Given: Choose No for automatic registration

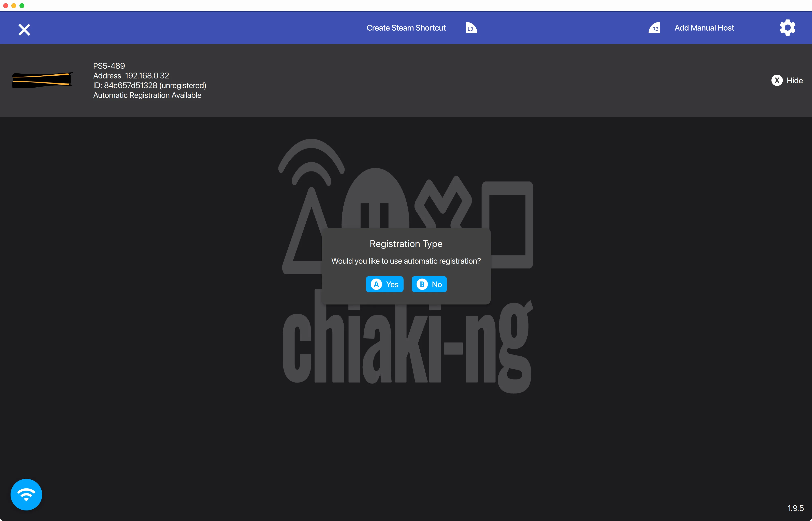Looking at the screenshot, I should 436,284.
